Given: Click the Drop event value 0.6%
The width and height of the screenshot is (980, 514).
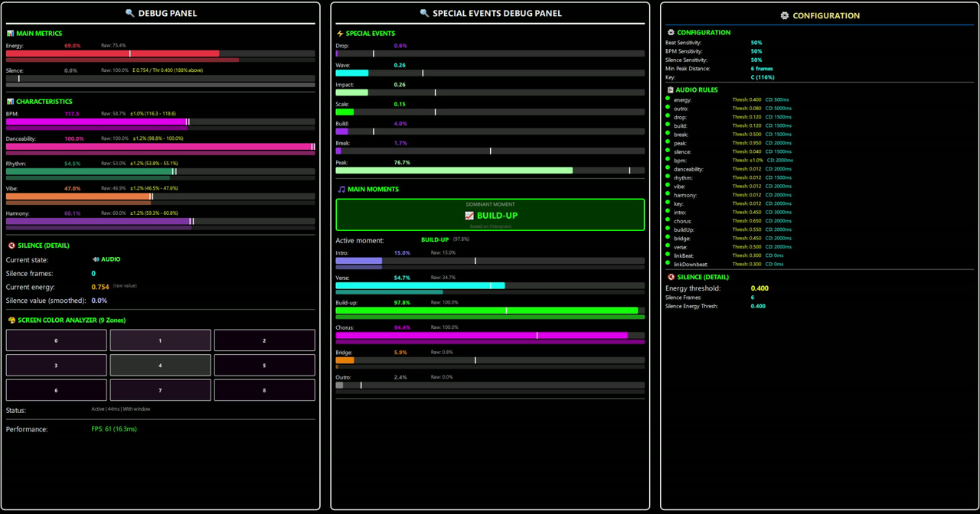Looking at the screenshot, I should [x=400, y=46].
